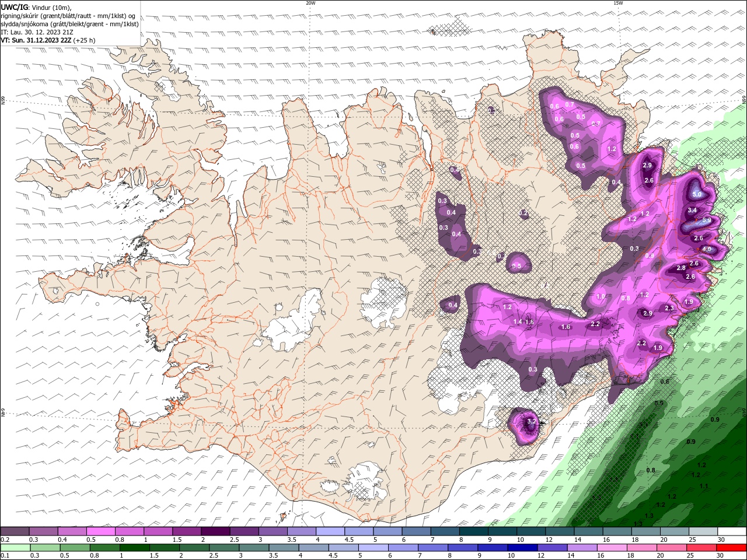The height and width of the screenshot is (560, 747).
Task: Click the '2.3' snowfall value on the map
Action: click(669, 308)
